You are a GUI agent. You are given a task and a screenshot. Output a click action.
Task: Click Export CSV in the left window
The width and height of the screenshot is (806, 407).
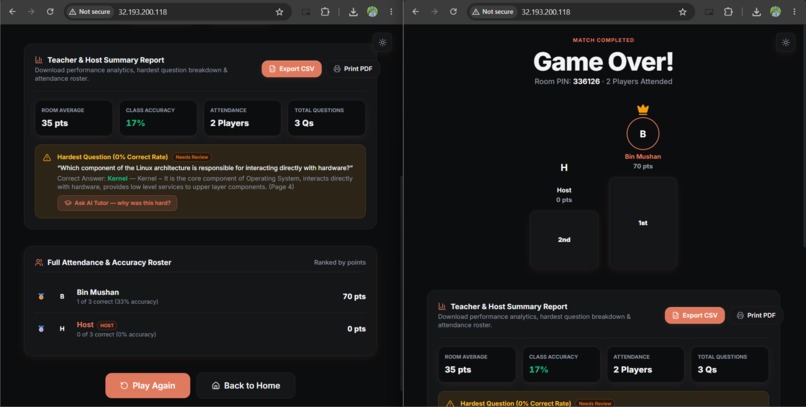click(x=291, y=69)
